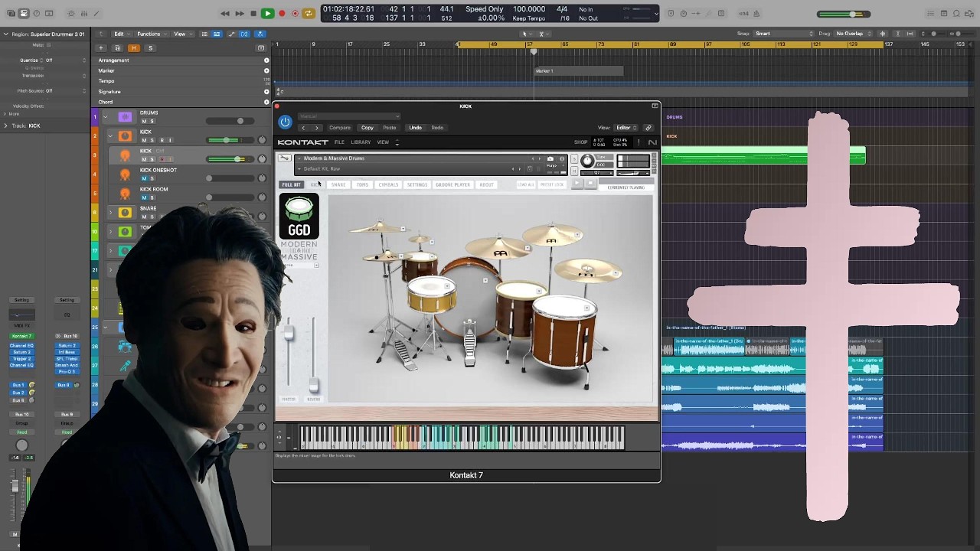Image resolution: width=980 pixels, height=551 pixels.
Task: Click the plugin Redo button
Action: (437, 128)
